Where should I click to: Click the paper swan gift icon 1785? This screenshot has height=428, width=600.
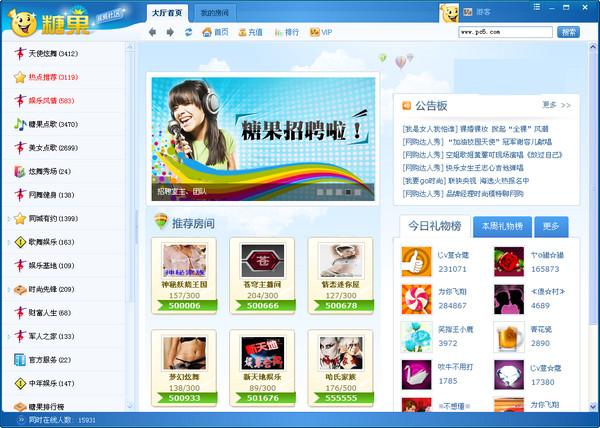[416, 375]
